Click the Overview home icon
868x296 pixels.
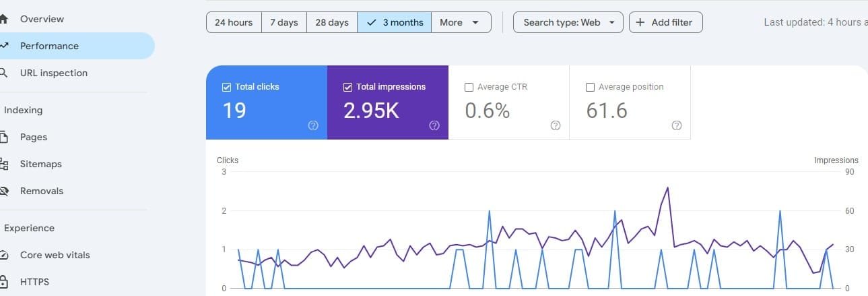point(3,19)
